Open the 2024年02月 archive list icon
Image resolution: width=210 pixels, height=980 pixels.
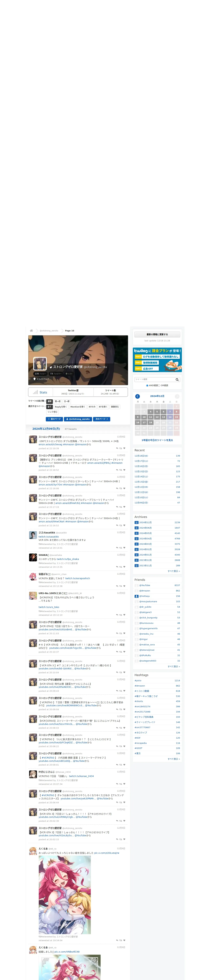[136, 549]
